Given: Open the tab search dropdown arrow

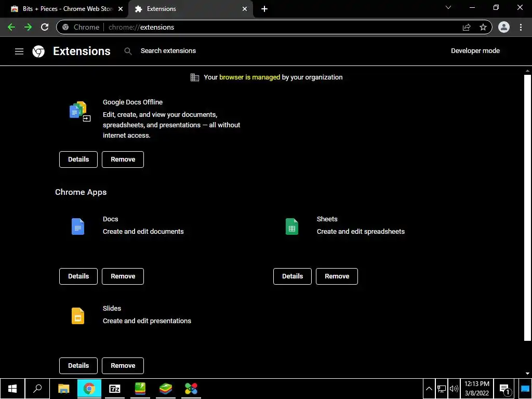Looking at the screenshot, I should click(448, 7).
